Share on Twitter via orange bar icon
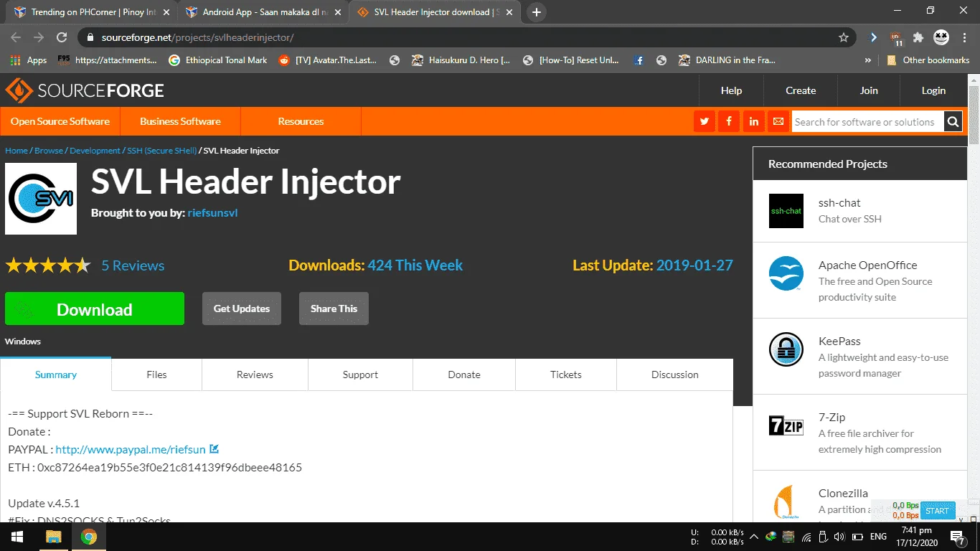980x551 pixels. 705,122
